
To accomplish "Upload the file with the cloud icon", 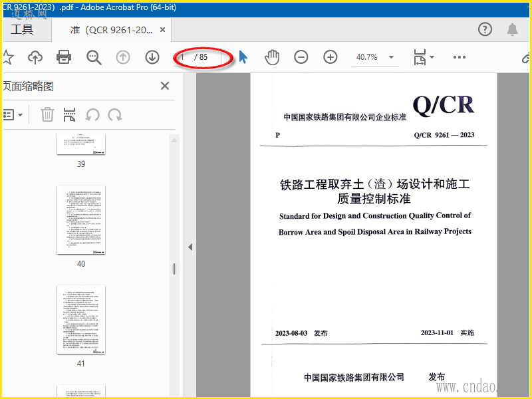I will [x=35, y=57].
